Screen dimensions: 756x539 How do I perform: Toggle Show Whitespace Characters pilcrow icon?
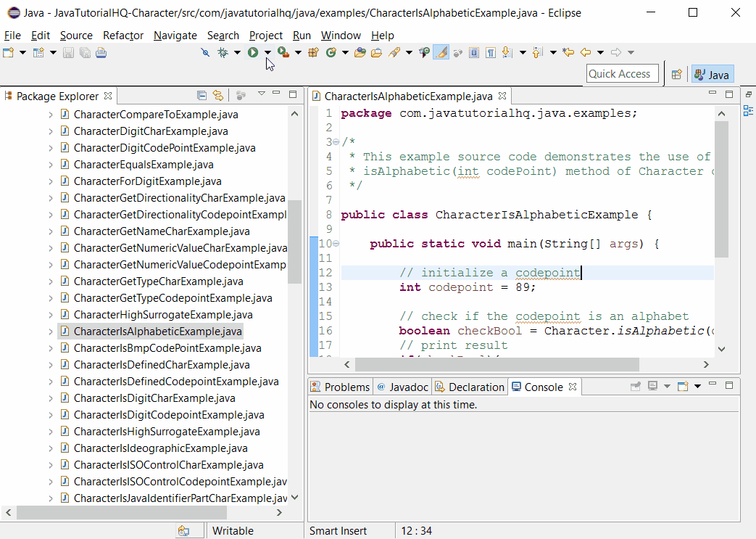coord(490,53)
